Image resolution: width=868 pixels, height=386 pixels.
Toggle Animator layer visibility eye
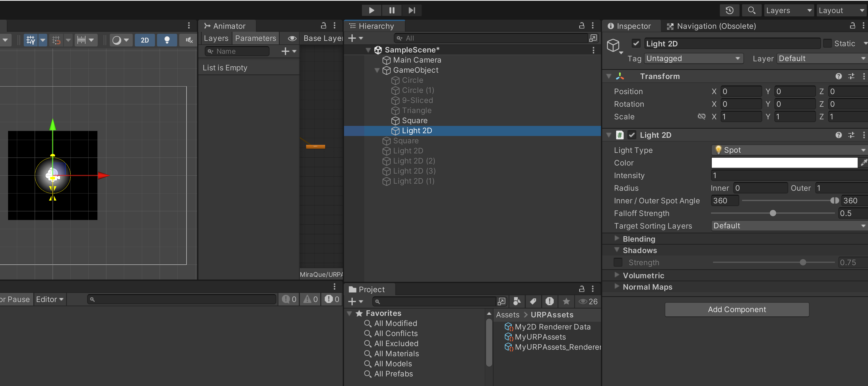pos(292,38)
